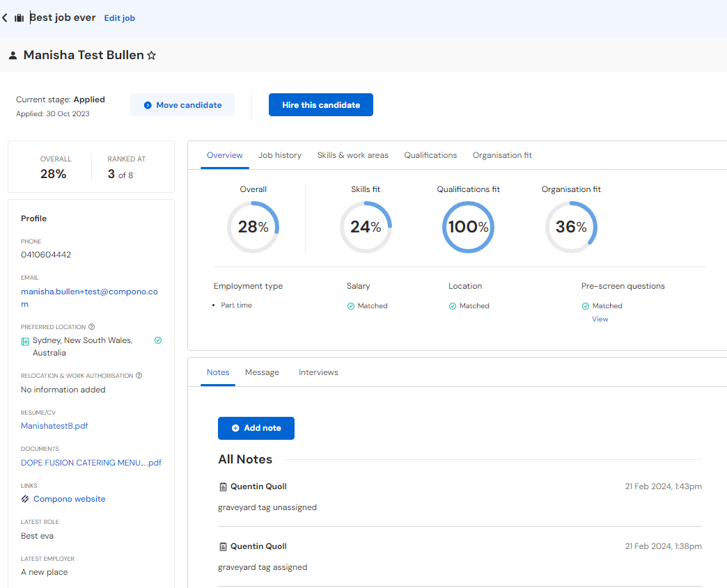Open the Organisation fit tab

click(x=502, y=155)
